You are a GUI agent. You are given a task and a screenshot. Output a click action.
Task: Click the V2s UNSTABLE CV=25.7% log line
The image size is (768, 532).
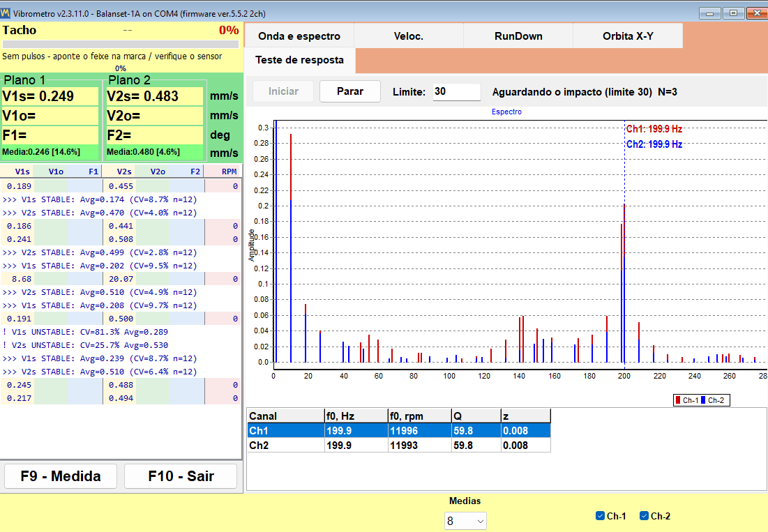(85, 345)
